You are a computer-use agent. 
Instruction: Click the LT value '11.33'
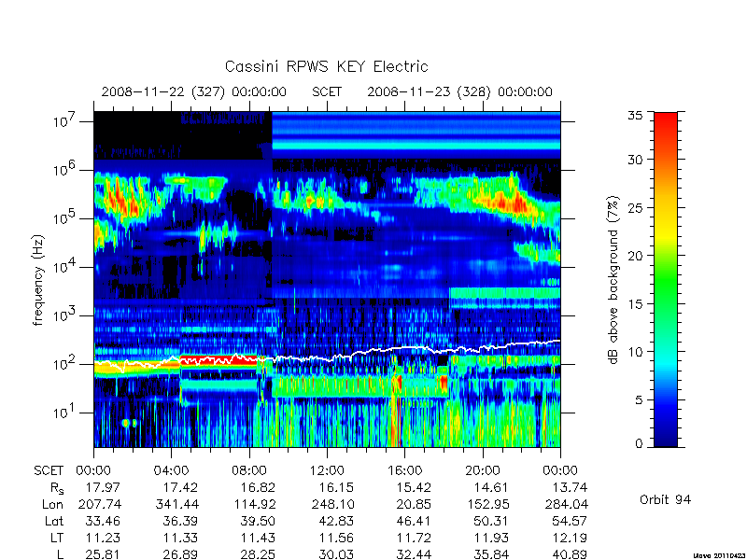coord(180,538)
